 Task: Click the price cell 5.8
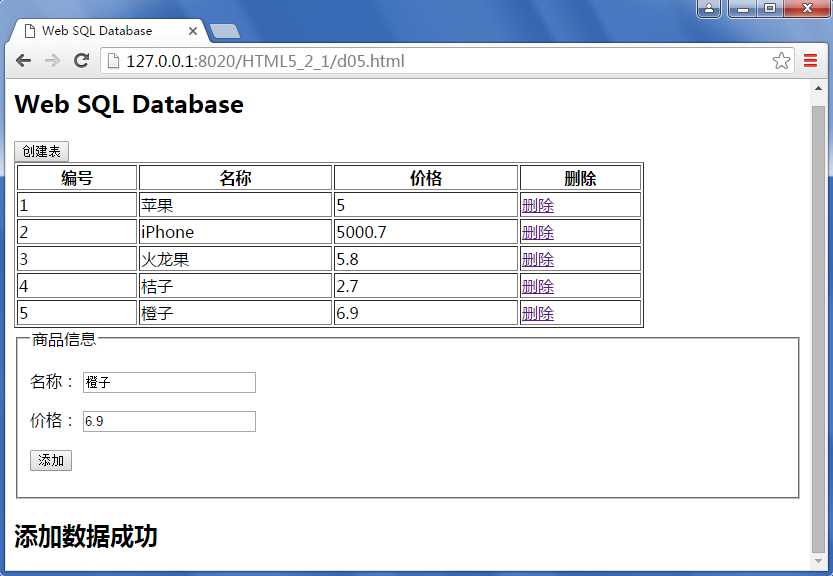pos(426,259)
